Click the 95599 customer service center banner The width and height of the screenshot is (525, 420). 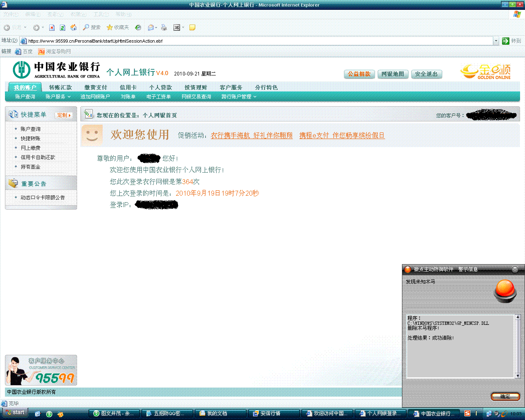pyautogui.click(x=41, y=370)
